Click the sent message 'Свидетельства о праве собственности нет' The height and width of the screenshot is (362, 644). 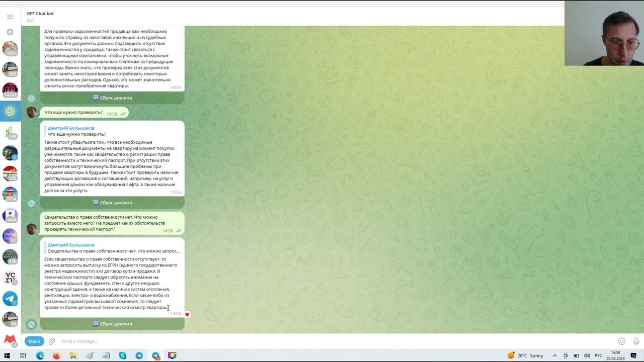112,223
